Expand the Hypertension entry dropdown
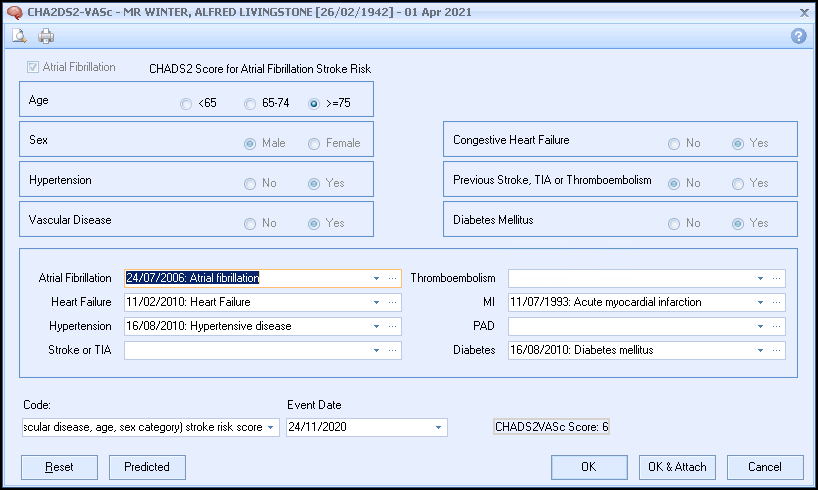Viewport: 818px width, 490px height. [x=376, y=326]
